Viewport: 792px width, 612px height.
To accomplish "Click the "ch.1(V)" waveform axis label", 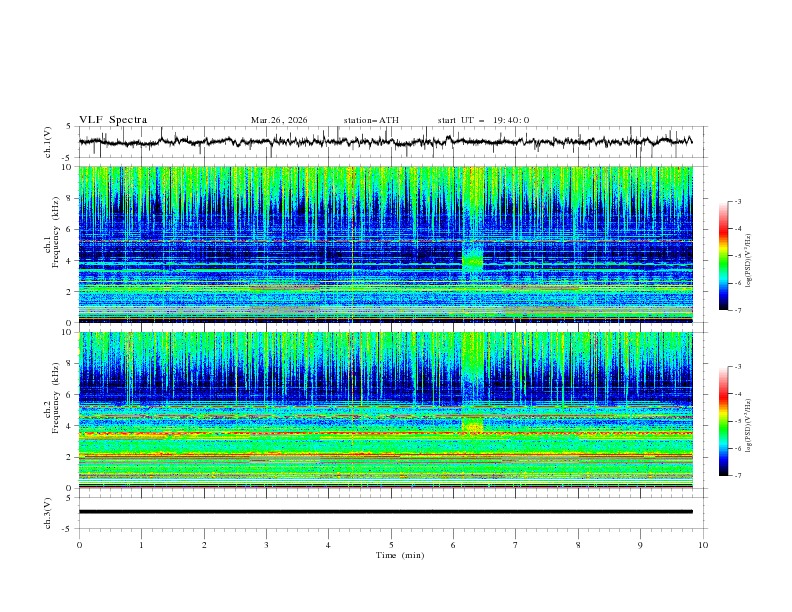I will point(48,142).
